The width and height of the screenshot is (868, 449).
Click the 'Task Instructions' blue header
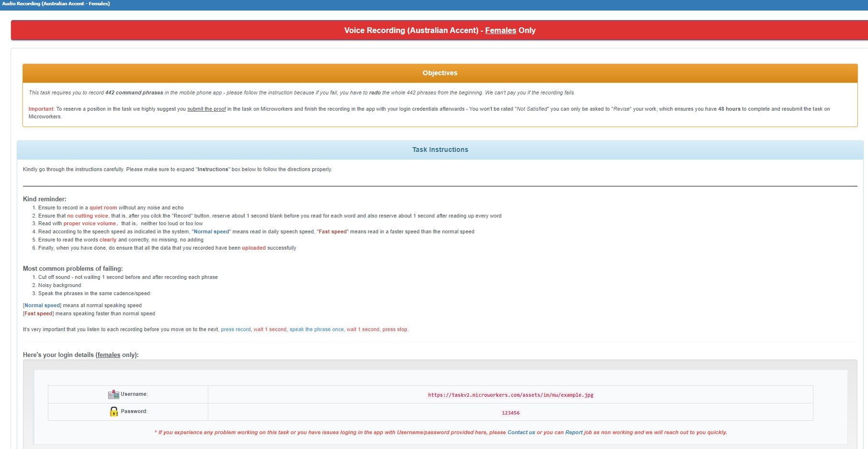(x=440, y=150)
